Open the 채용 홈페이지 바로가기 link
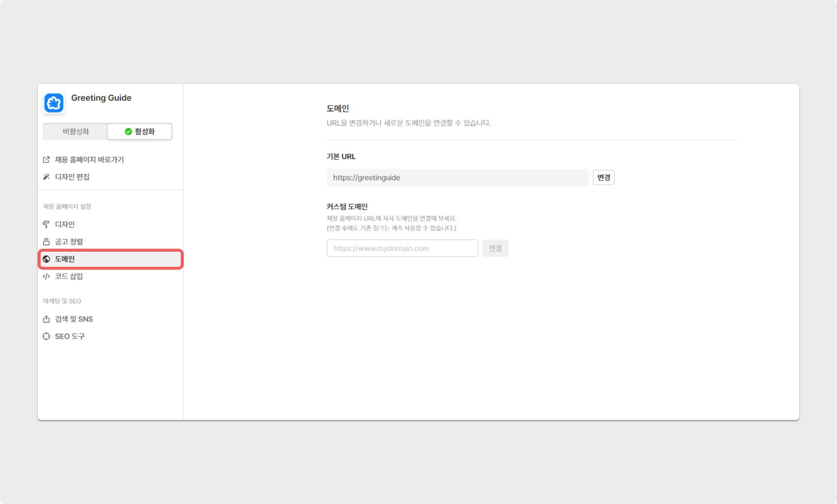 (89, 160)
